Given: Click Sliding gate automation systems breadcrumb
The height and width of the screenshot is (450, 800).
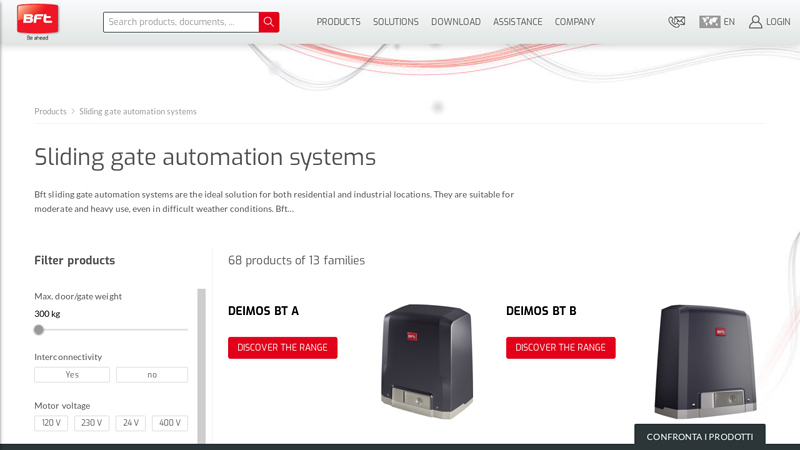Looking at the screenshot, I should [138, 111].
